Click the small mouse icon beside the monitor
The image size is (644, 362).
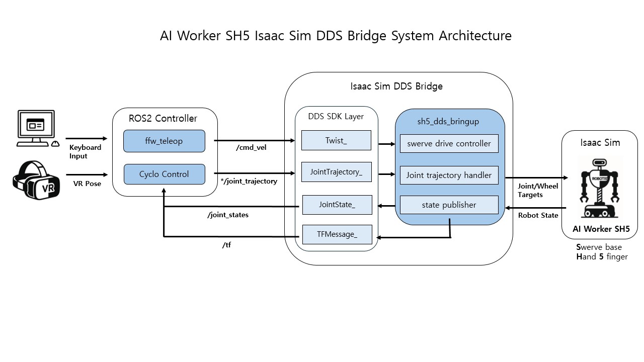[x=56, y=143]
